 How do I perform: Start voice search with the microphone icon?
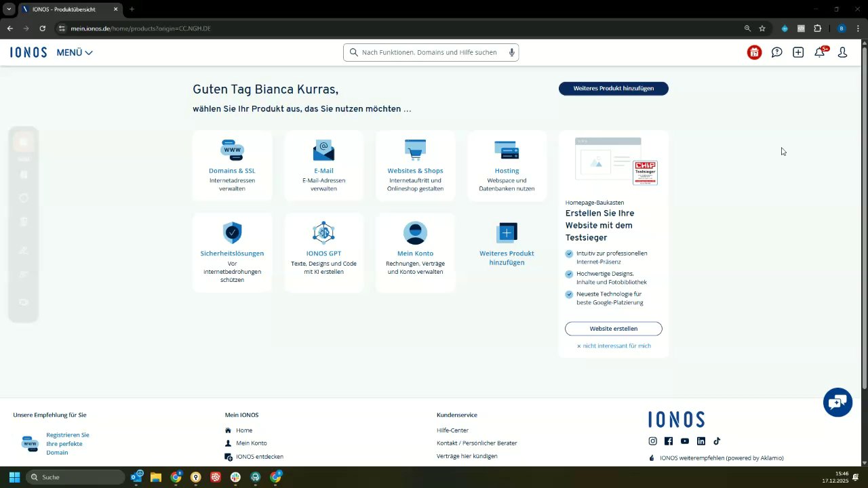(512, 52)
